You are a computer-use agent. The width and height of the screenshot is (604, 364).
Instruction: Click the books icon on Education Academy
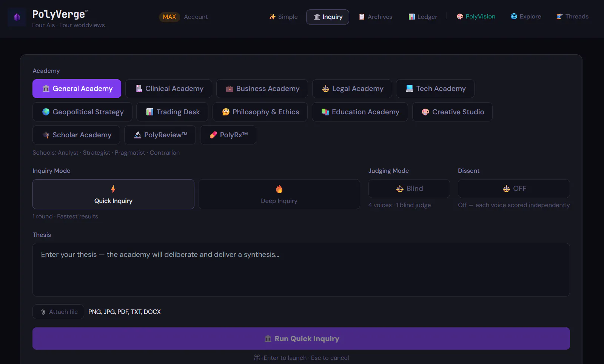(325, 112)
